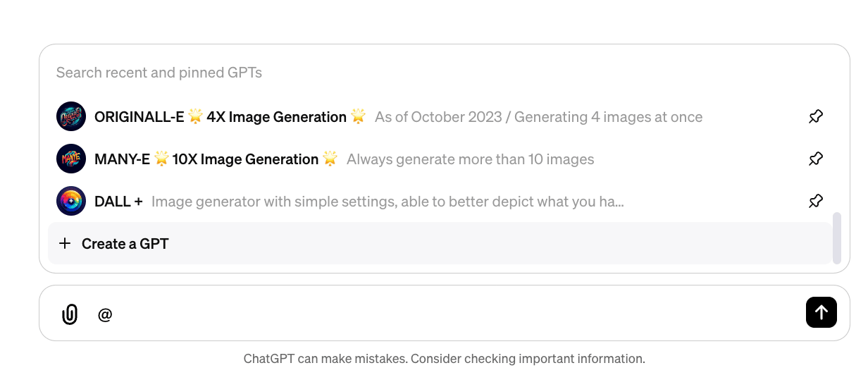Click the plus icon beside Create a GPT

pyautogui.click(x=65, y=243)
